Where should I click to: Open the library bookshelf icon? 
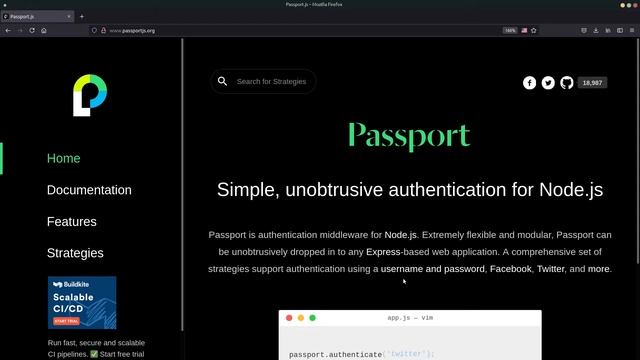pyautogui.click(x=608, y=31)
